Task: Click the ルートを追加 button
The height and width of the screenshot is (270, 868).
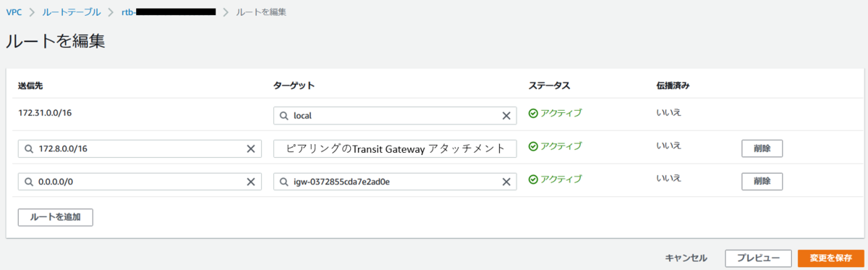Action: point(55,216)
